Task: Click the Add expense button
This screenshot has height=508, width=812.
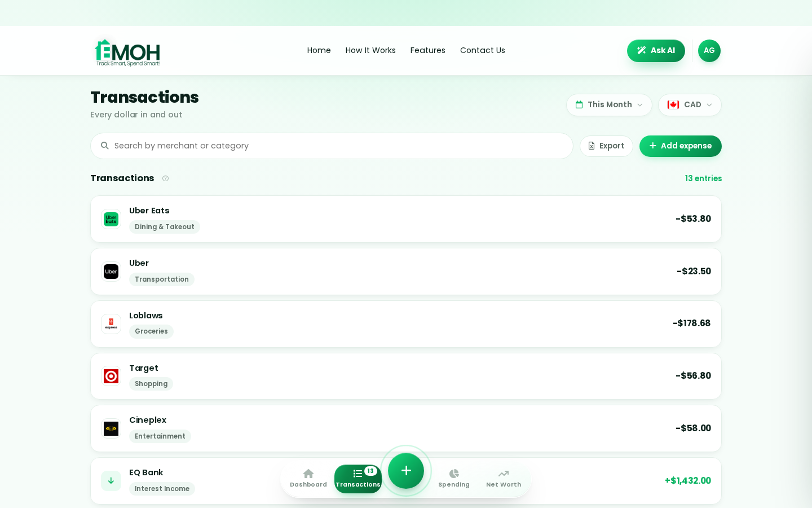Action: [681, 146]
